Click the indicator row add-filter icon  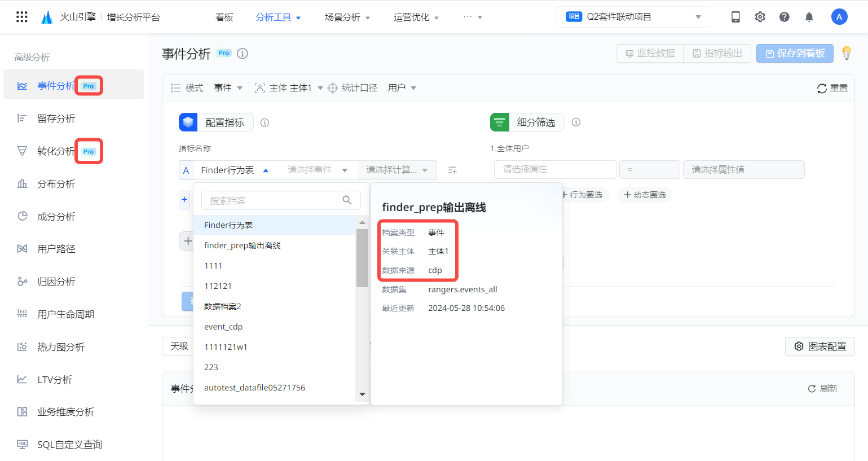coord(452,170)
